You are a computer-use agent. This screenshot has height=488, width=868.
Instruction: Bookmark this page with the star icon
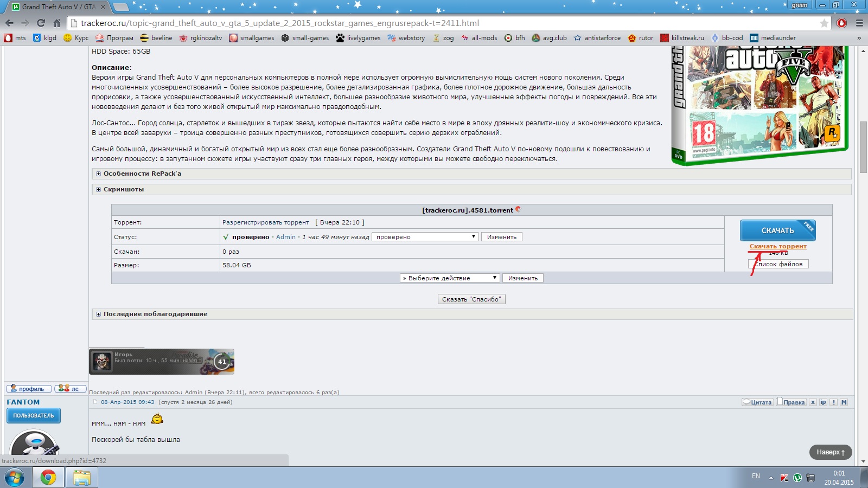[x=824, y=23]
